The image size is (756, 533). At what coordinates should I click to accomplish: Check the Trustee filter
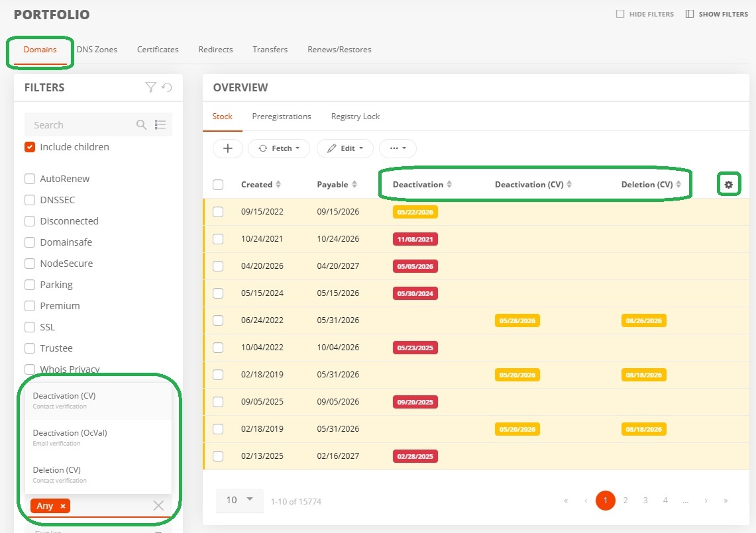30,348
